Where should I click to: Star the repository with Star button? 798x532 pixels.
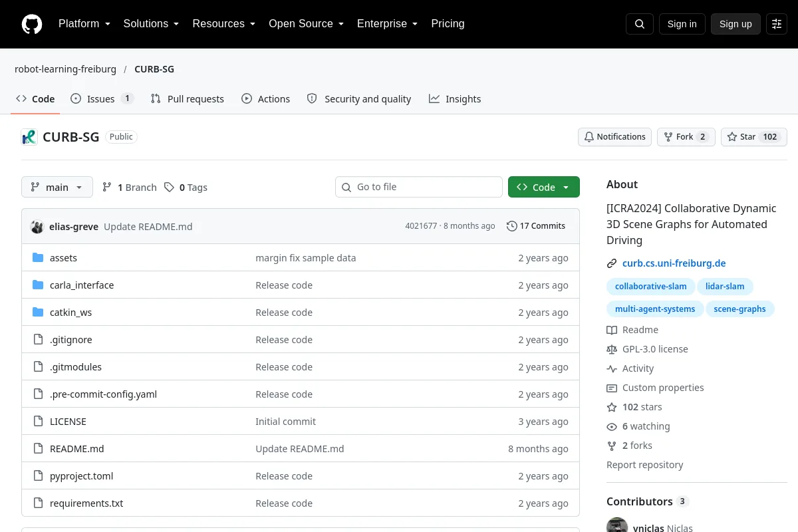click(x=754, y=137)
